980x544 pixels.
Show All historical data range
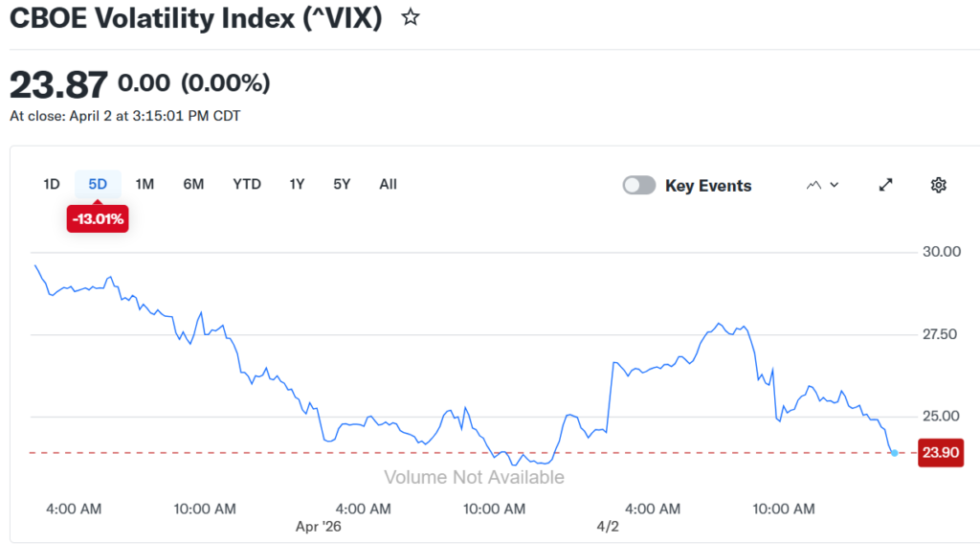[x=388, y=184]
